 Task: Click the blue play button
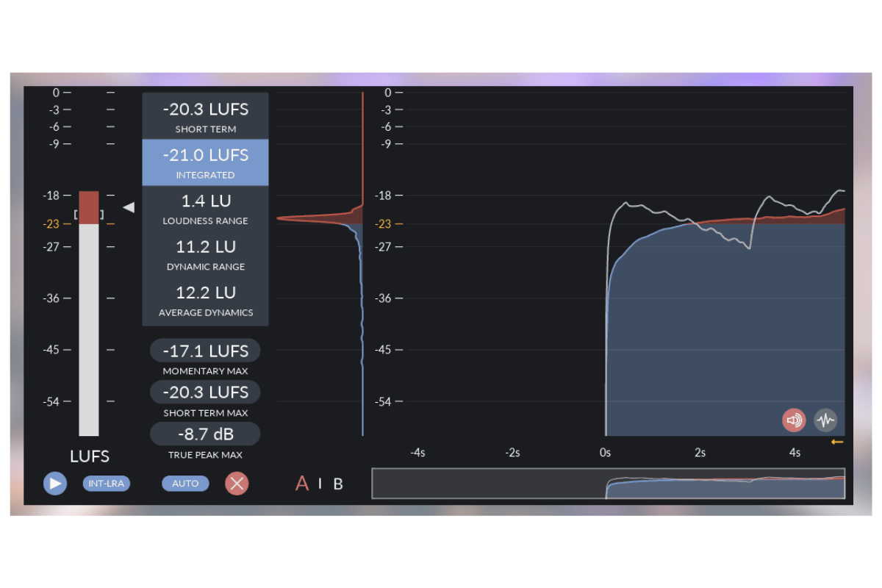[55, 483]
